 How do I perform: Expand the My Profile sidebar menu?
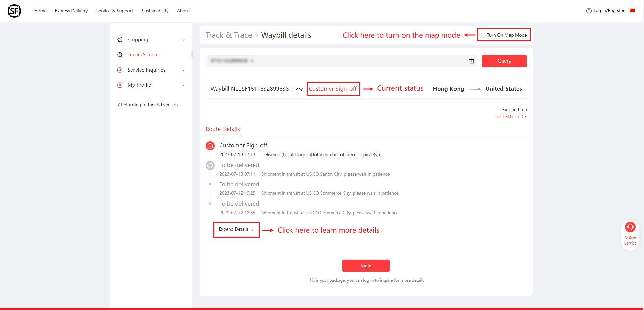(183, 85)
